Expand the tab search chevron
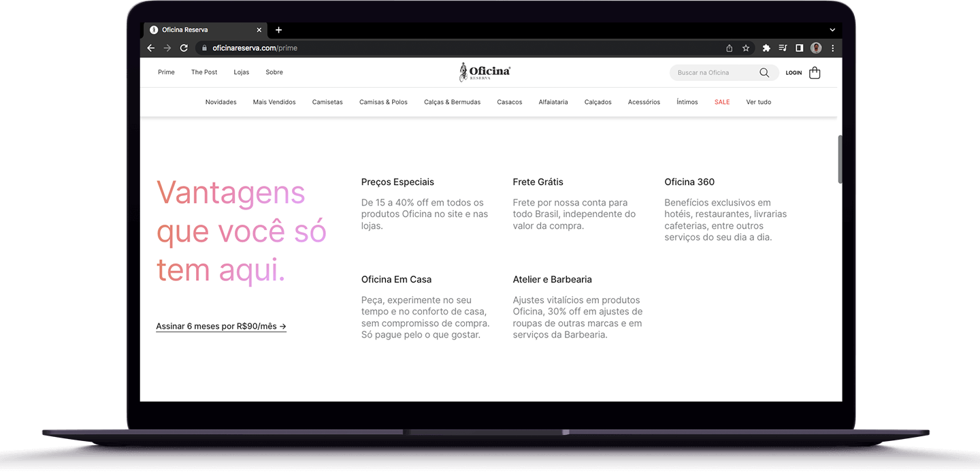The image size is (980, 473). [832, 30]
